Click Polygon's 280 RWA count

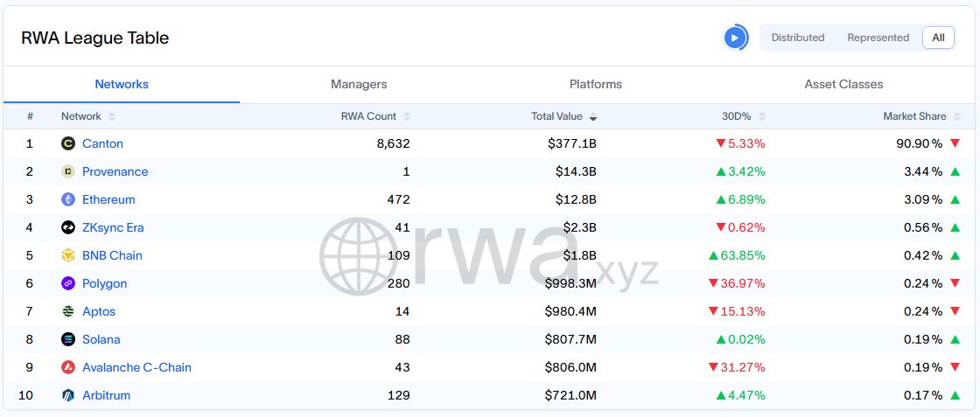[x=398, y=283]
